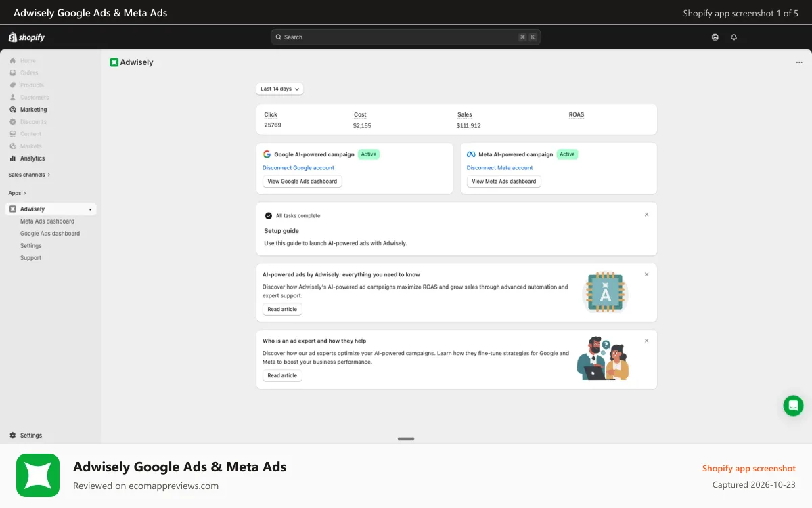This screenshot has width=812, height=508.
Task: Open the Last 14 days dropdown
Action: (x=279, y=89)
